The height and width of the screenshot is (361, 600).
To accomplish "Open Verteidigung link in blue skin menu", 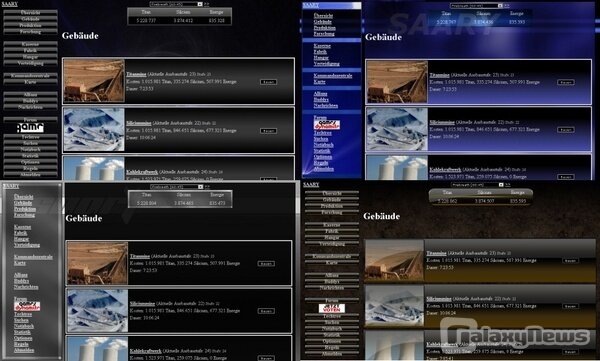I will pyautogui.click(x=326, y=64).
